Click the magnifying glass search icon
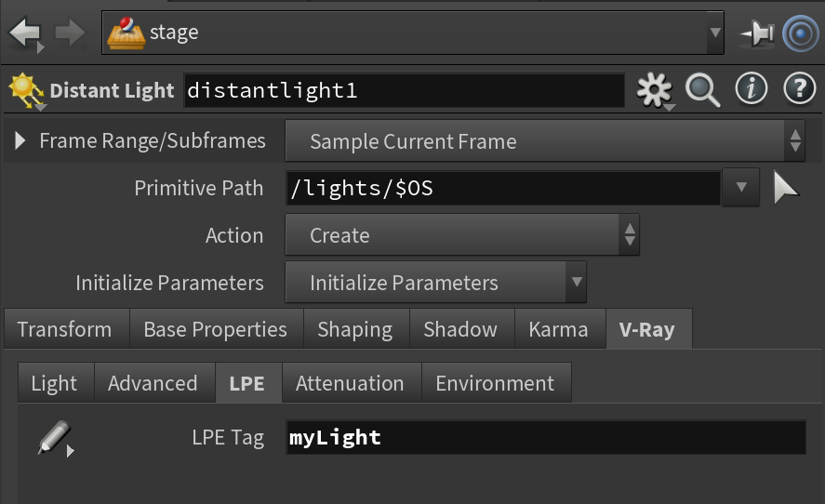The height and width of the screenshot is (504, 825). (x=702, y=90)
